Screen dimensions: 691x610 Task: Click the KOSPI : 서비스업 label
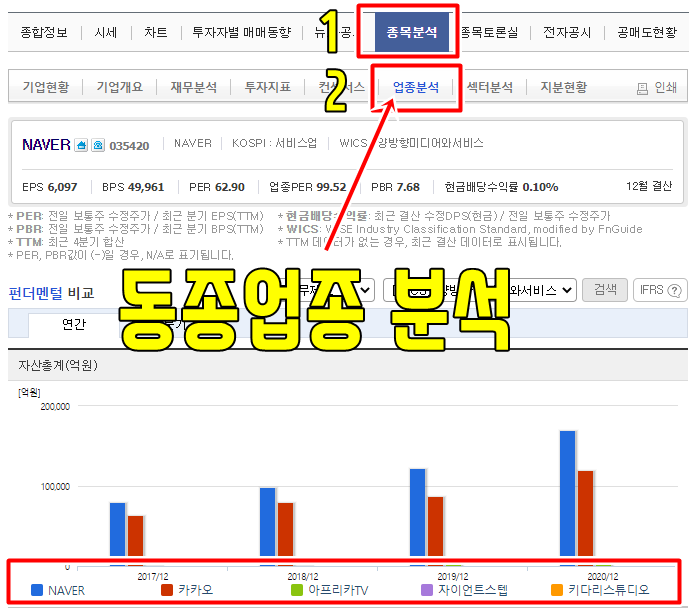pos(274,143)
